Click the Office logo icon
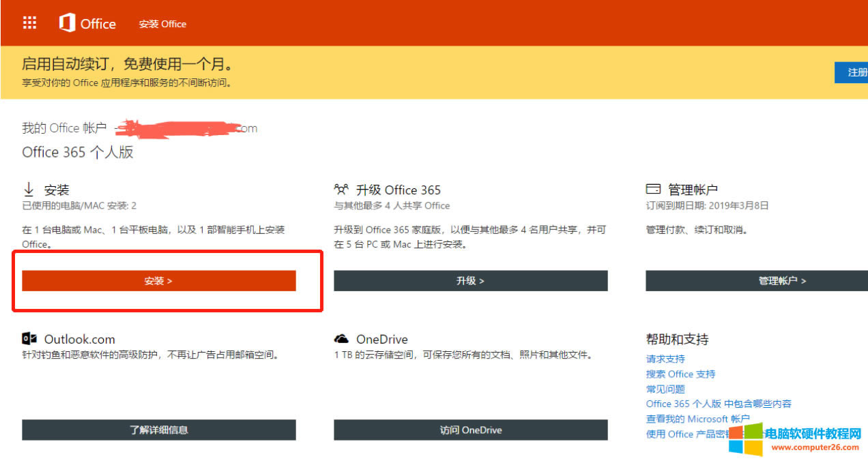Viewport: 868px width, 461px height. coord(67,23)
